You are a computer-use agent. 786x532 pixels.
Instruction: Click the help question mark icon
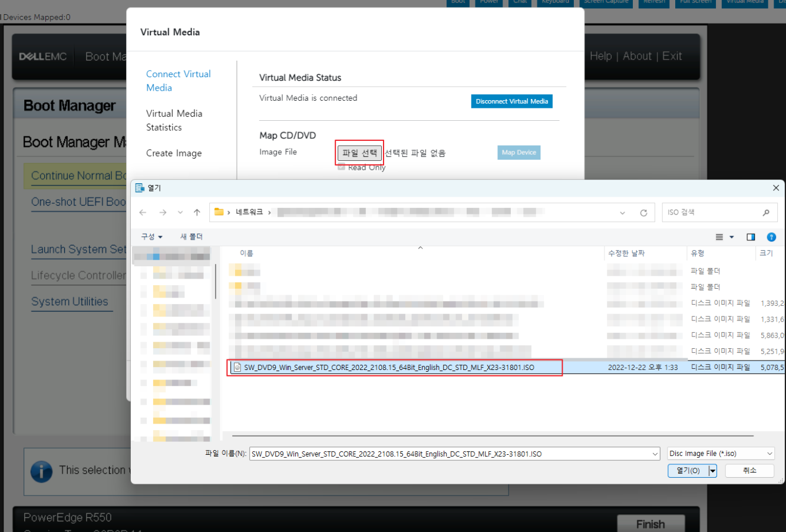[771, 237]
